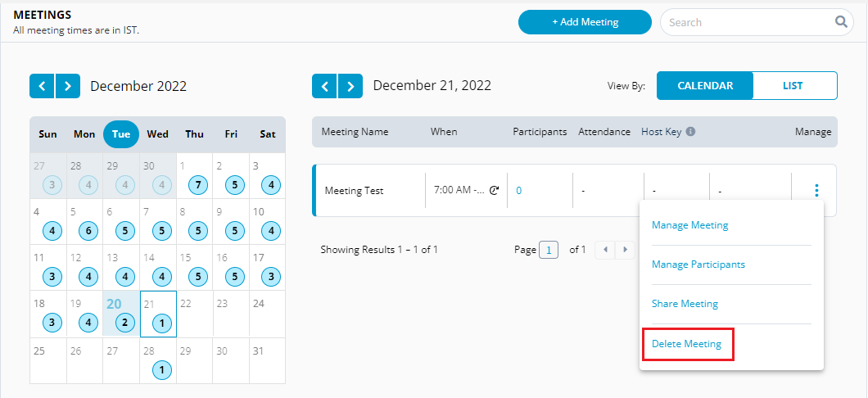Go to next day's meetings
Image resolution: width=868 pixels, height=398 pixels.
point(350,86)
